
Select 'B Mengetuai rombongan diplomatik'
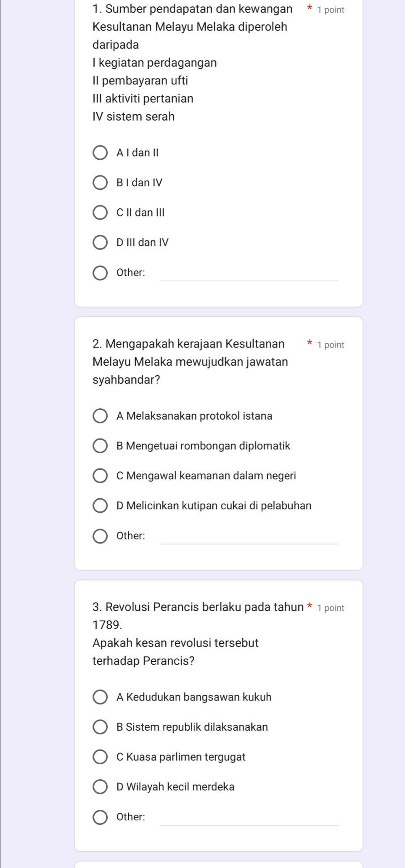pos(100,446)
